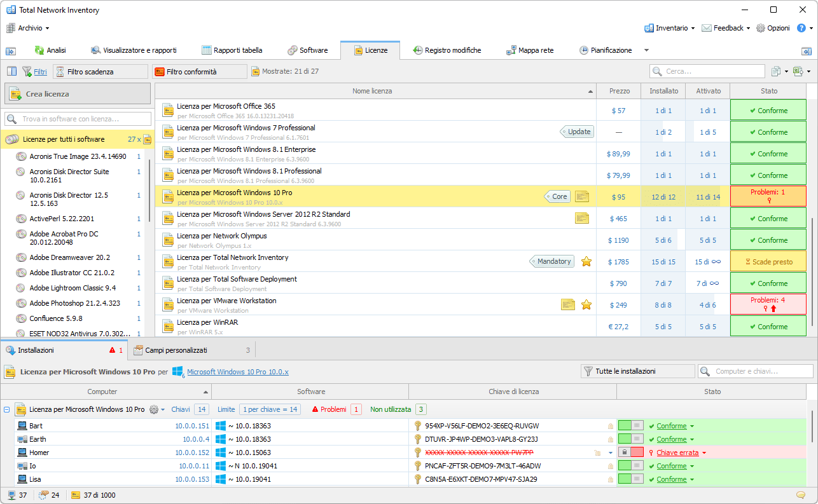Viewport: 818px width, 504px height.
Task: Click the chat bubble icon in status bar
Action: [800, 495]
